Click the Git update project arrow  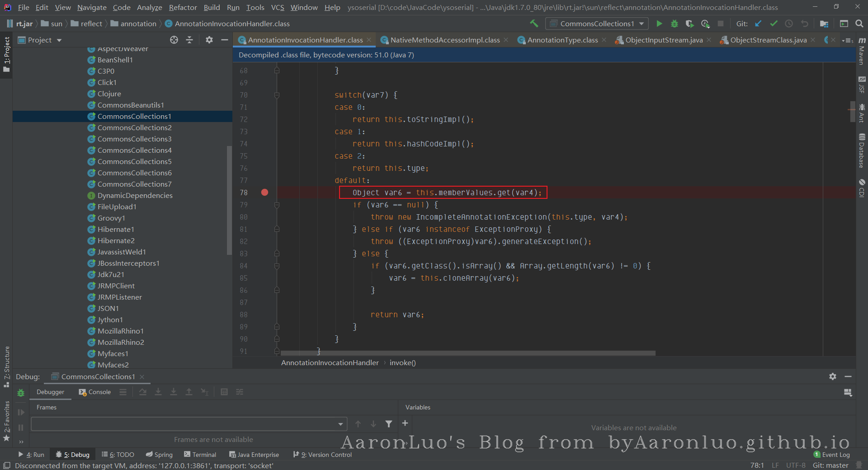click(759, 23)
